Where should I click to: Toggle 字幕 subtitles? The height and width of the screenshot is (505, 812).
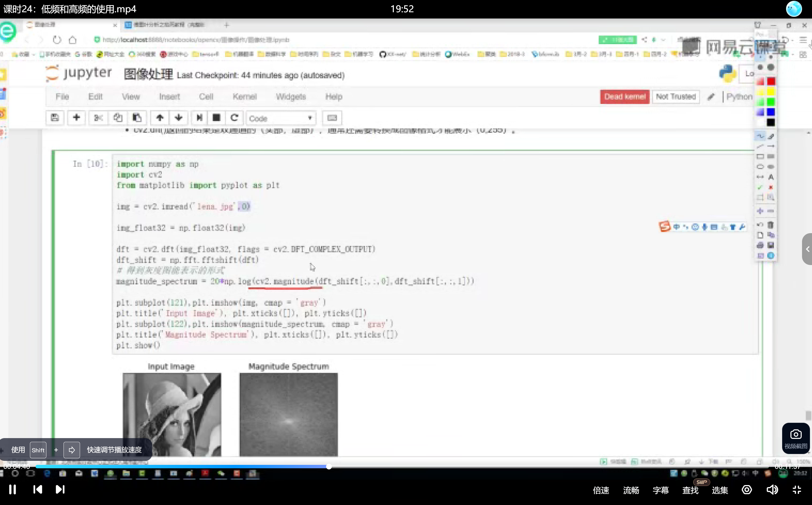[x=661, y=490]
